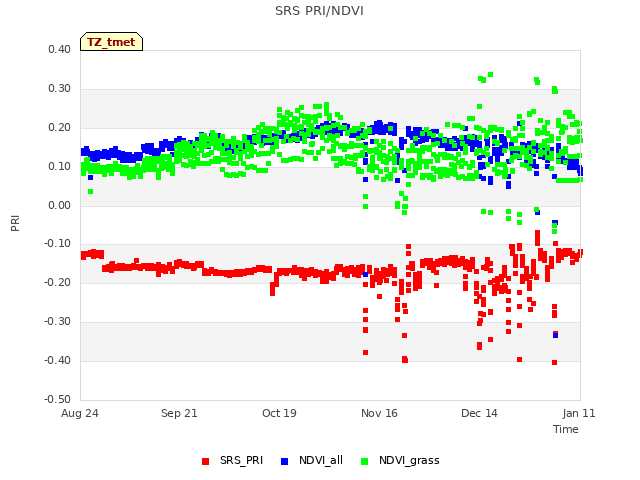
Task: Click the Dec 14 x-axis tick label
Action: (x=479, y=413)
